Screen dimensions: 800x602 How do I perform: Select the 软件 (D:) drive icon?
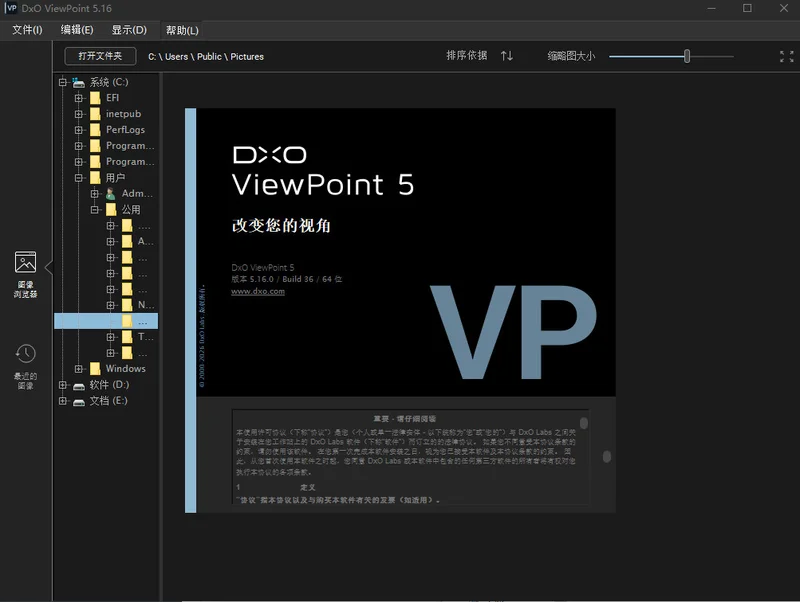coord(79,386)
